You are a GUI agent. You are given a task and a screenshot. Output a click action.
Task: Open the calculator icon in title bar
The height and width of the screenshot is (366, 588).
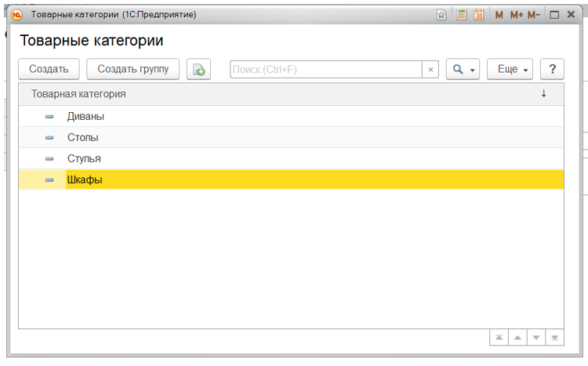click(462, 15)
